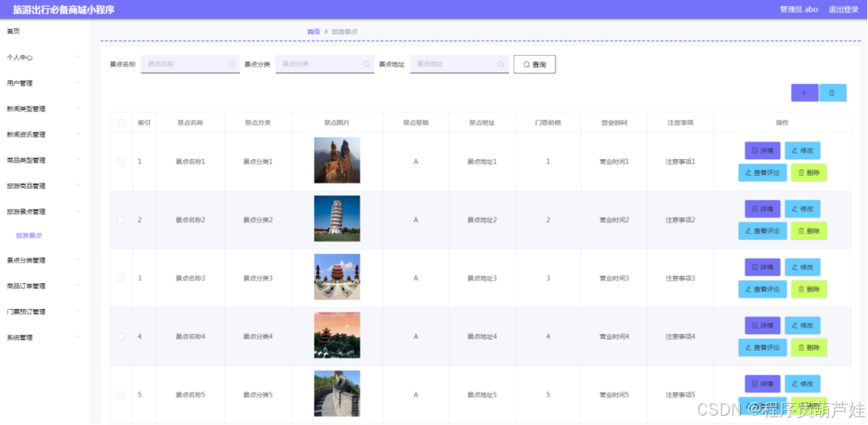Screen dimensions: 868x425
Task: Click the 门票价格 column header
Action: [548, 123]
